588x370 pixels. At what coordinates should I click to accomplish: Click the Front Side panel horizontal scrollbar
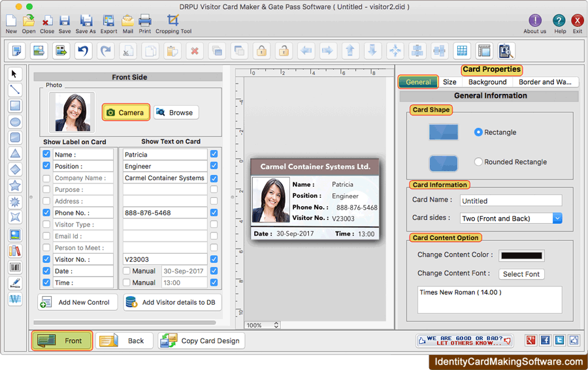(125, 322)
